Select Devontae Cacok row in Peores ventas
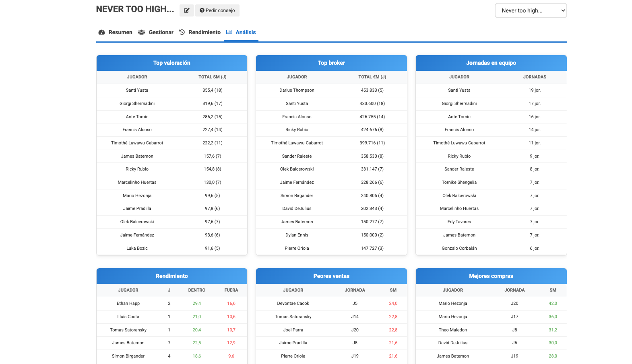 [x=293, y=303]
